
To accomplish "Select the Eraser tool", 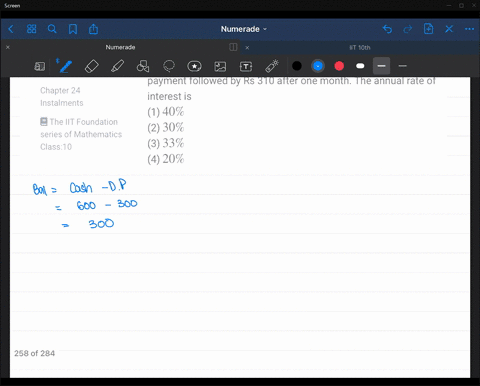I will (x=92, y=66).
